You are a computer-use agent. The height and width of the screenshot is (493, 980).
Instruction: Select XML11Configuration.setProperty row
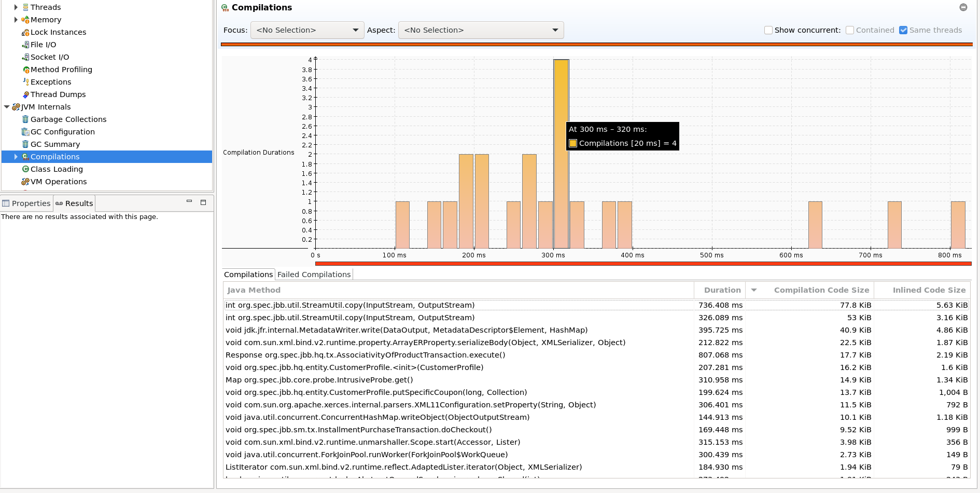596,405
